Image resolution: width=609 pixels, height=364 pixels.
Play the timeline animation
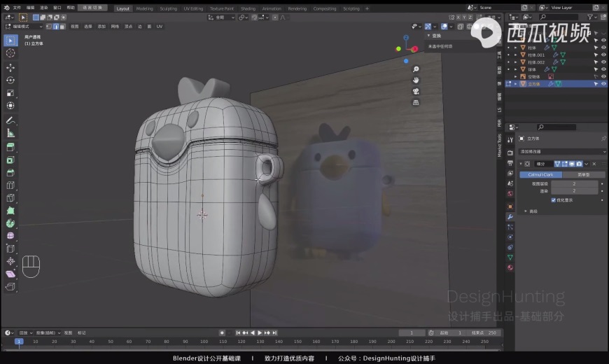click(260, 333)
